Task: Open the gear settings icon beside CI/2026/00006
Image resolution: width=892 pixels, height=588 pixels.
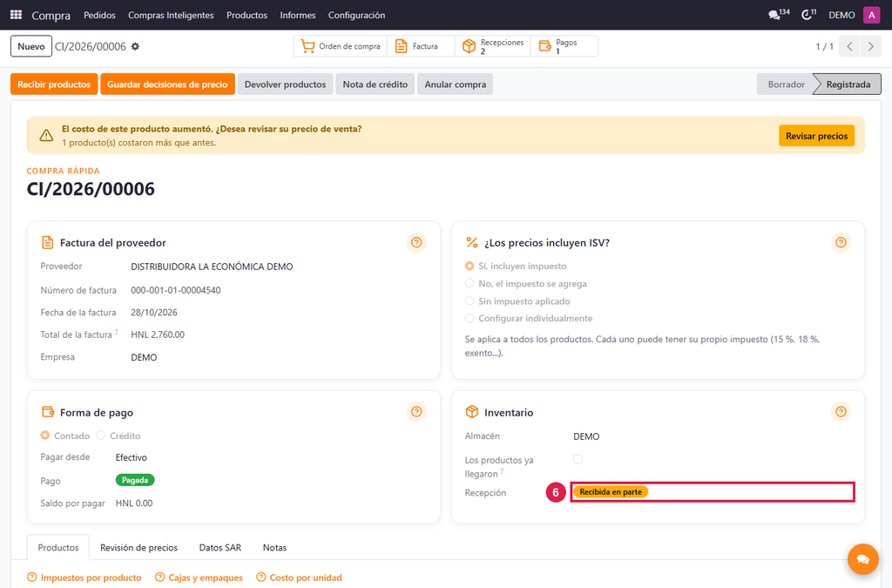Action: [x=135, y=47]
